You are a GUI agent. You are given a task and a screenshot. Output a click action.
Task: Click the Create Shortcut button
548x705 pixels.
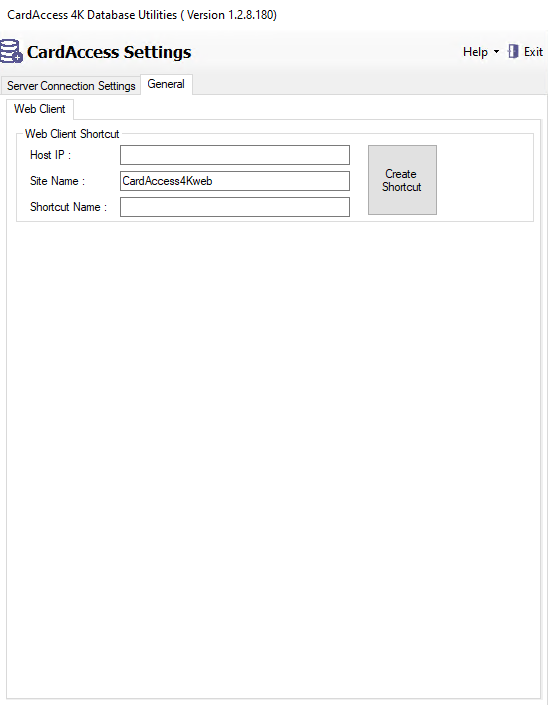[402, 180]
